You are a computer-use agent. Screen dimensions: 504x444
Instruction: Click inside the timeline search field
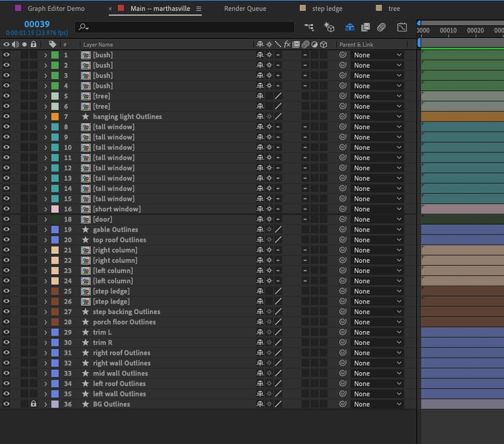click(185, 27)
